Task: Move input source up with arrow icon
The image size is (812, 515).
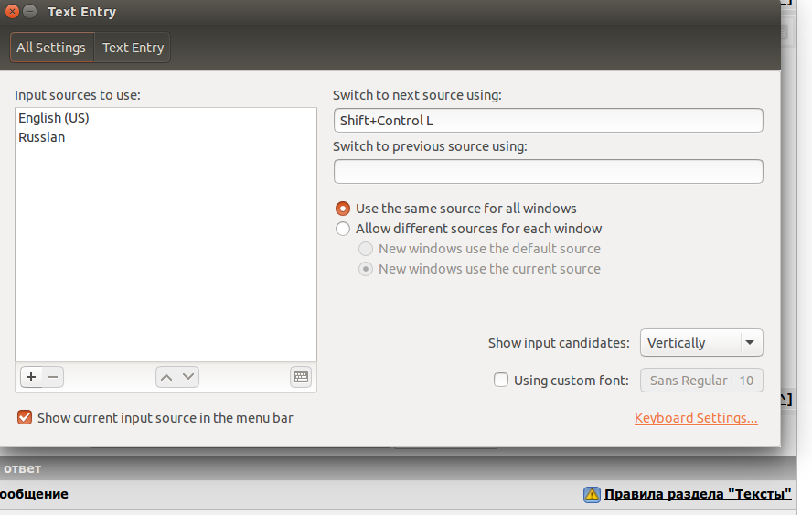Action: click(x=166, y=377)
